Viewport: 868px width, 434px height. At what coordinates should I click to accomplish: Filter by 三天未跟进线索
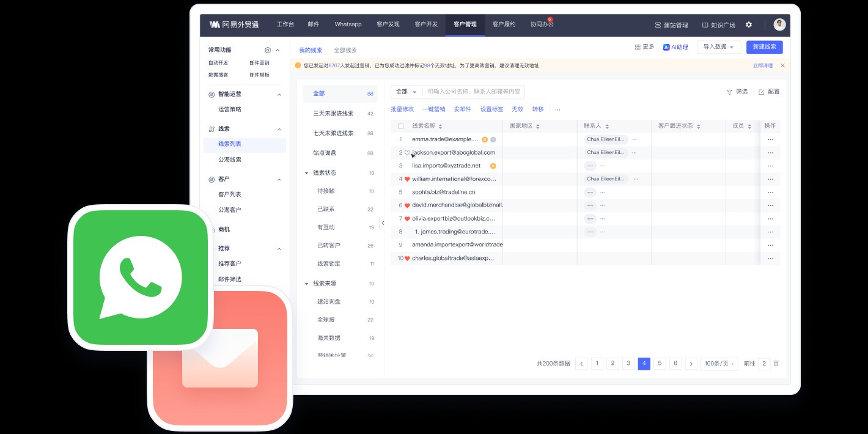pos(340,114)
